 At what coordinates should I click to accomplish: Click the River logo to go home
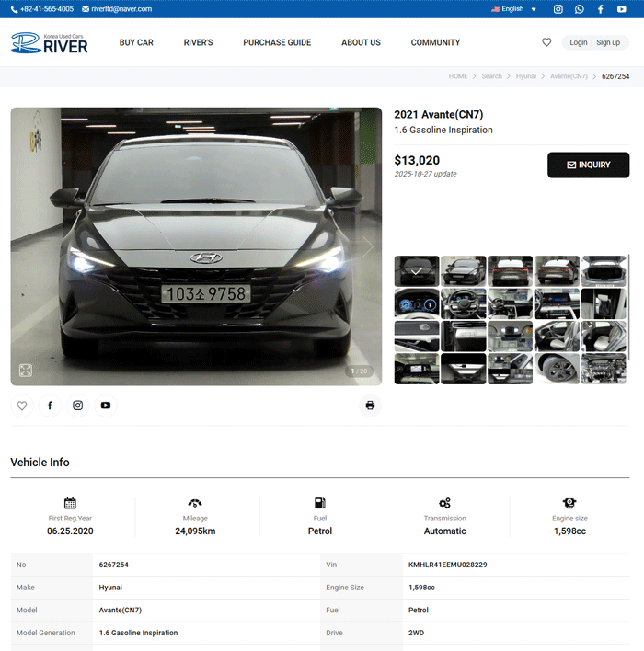coord(50,42)
